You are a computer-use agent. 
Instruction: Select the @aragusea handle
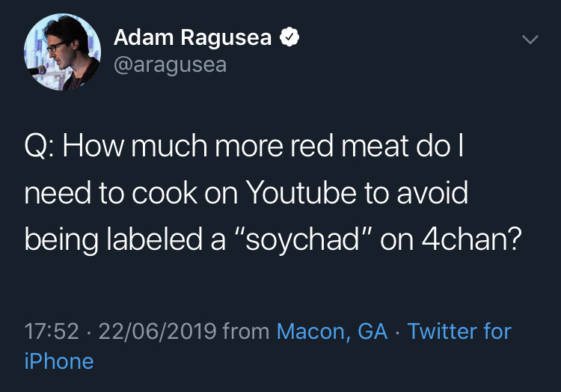tap(170, 64)
